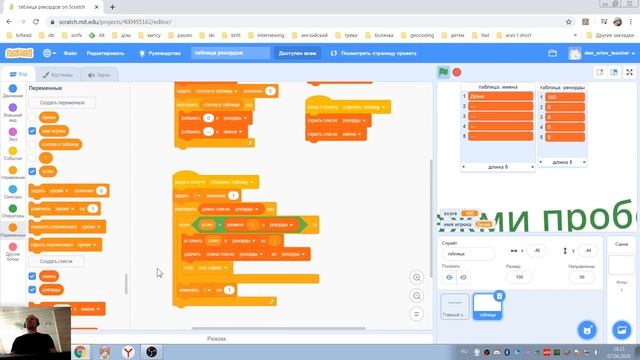Image resolution: width=640 pixels, height=360 pixels.
Task: Zoom in the script workspace
Action: tap(416, 278)
